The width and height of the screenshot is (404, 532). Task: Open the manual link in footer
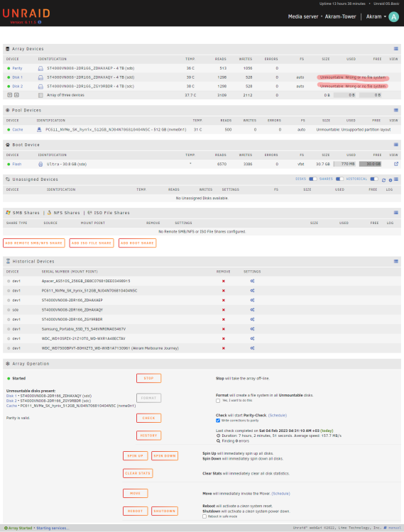click(395, 528)
